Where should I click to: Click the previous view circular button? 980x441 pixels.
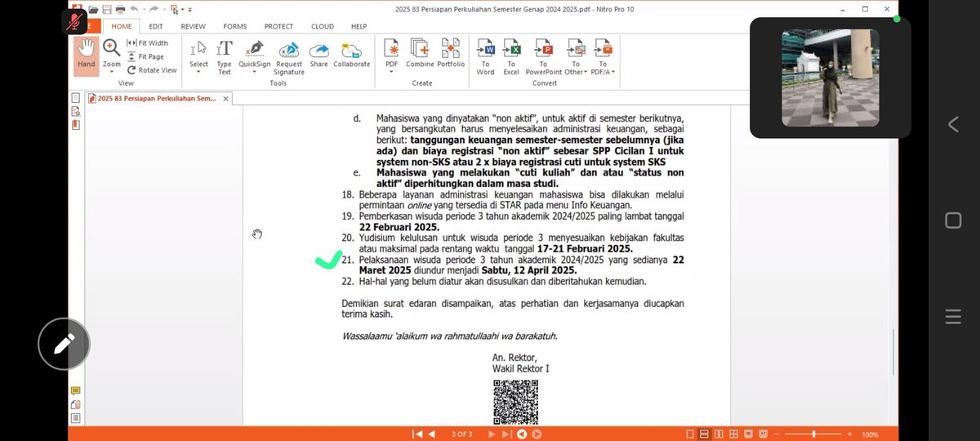coord(522,434)
